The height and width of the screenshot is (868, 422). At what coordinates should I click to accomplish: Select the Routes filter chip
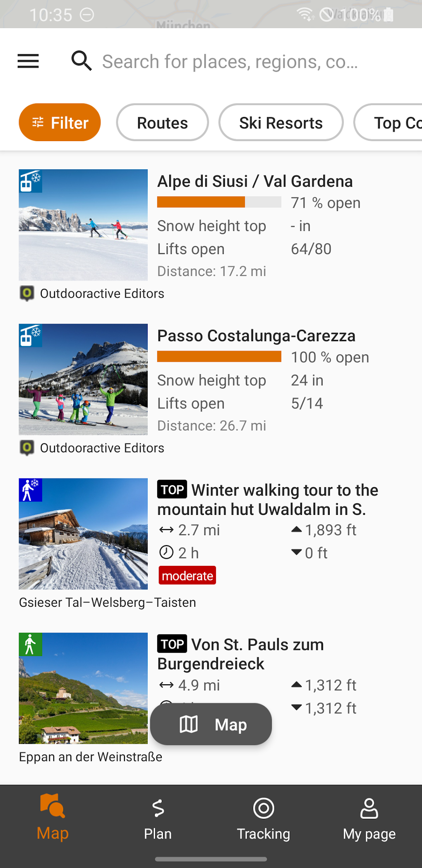point(163,123)
